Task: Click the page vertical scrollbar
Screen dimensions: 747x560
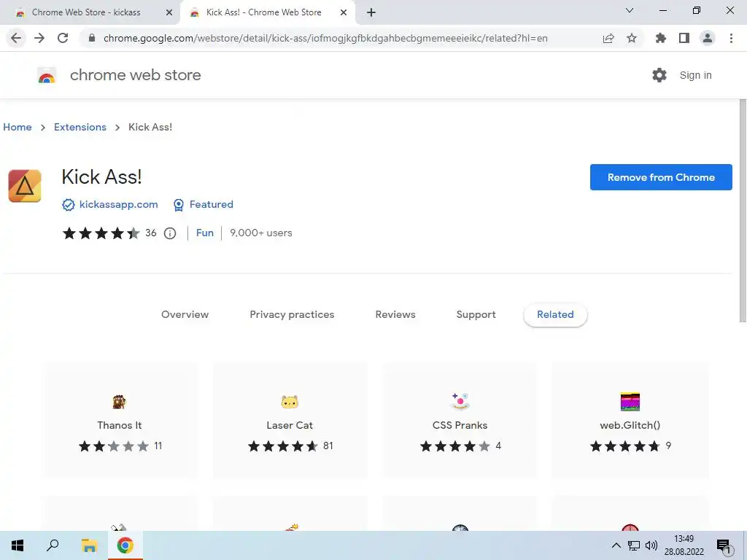Action: click(x=743, y=211)
